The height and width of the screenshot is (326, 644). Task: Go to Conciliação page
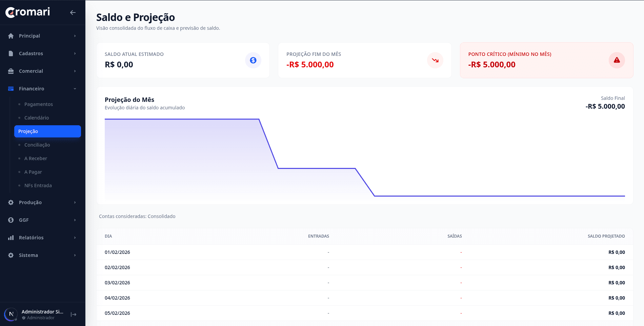[37, 145]
